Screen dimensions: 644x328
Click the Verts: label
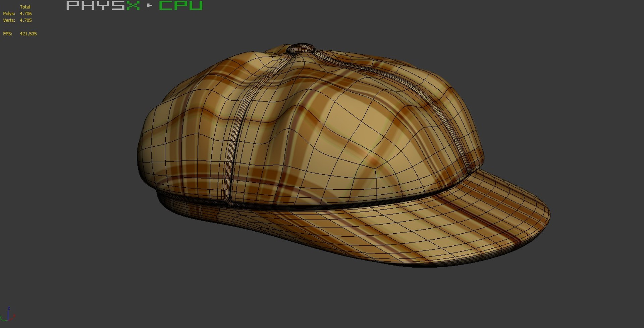(x=9, y=20)
